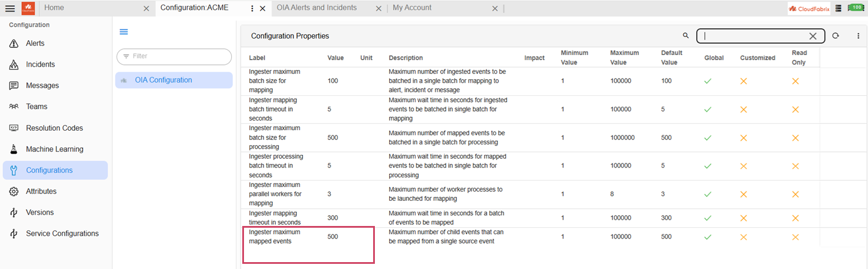868x269 pixels.
Task: Open Service Configurations in the sidebar
Action: (x=62, y=234)
